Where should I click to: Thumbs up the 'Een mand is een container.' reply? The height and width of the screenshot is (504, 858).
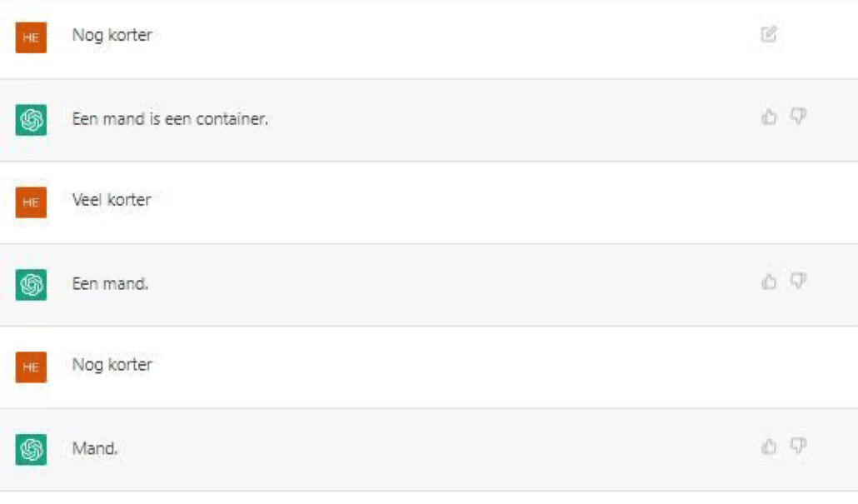click(x=769, y=117)
